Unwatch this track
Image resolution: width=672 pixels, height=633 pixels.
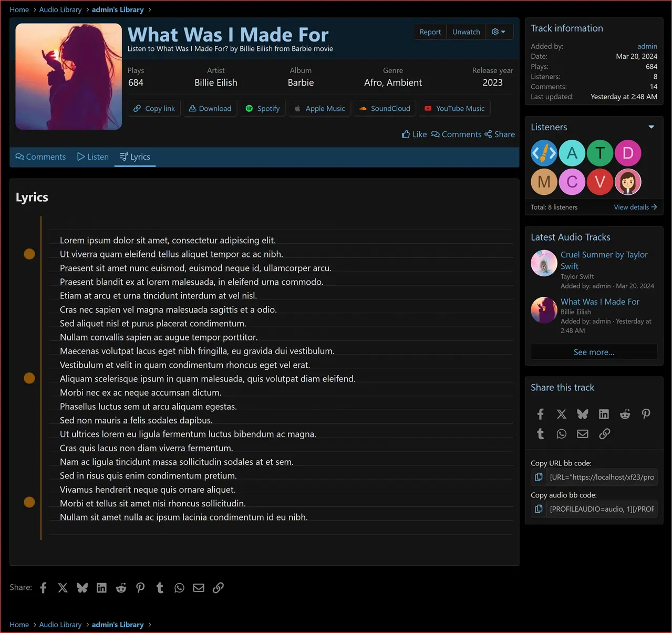point(466,32)
